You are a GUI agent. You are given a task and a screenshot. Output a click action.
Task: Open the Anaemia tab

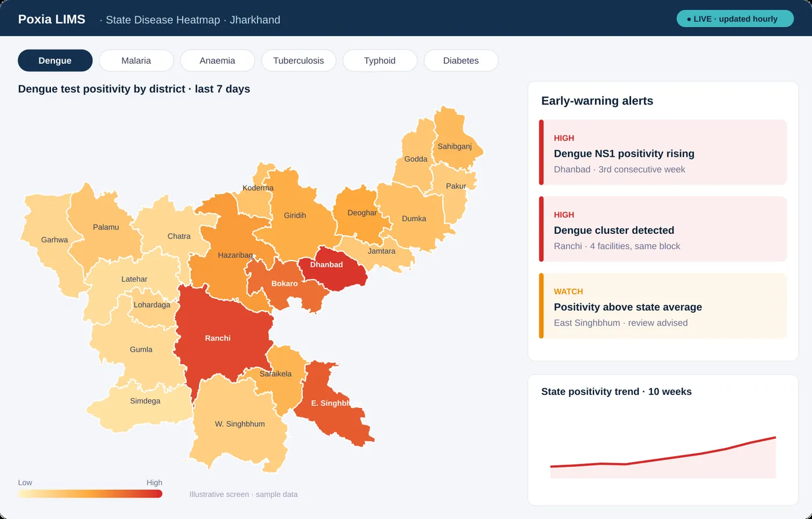(217, 60)
